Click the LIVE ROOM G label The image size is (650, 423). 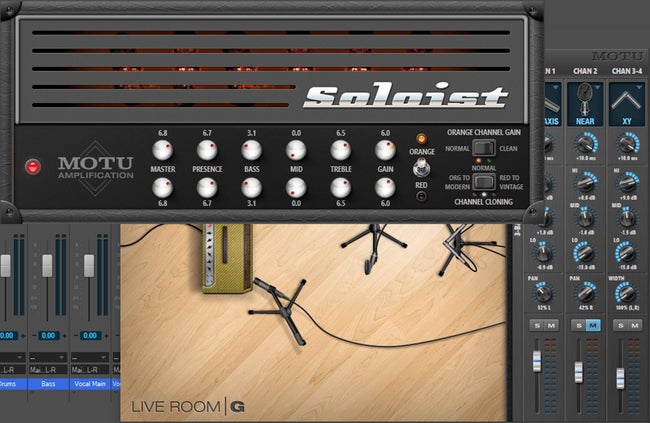click(x=187, y=407)
